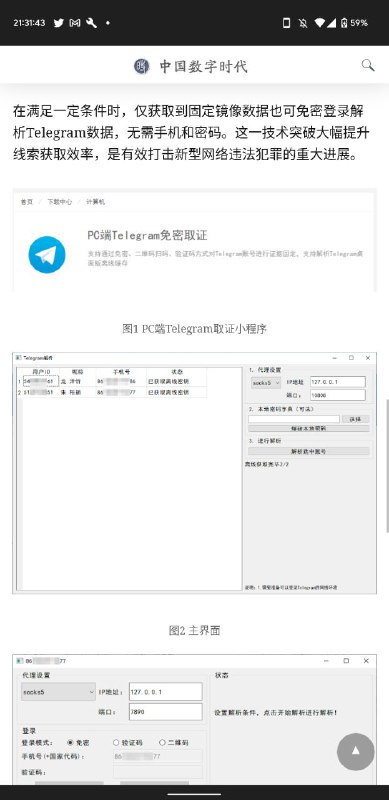Tap caption 图1 PC端Telegram取证小程序
Viewport: 389px width, 800px height.
pyautogui.click(x=194, y=329)
